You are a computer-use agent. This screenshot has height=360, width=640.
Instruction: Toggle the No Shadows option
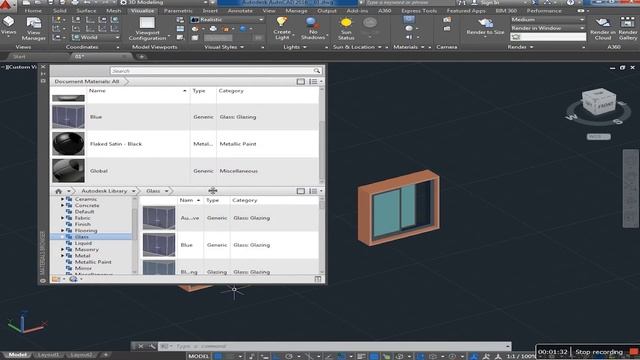click(313, 28)
